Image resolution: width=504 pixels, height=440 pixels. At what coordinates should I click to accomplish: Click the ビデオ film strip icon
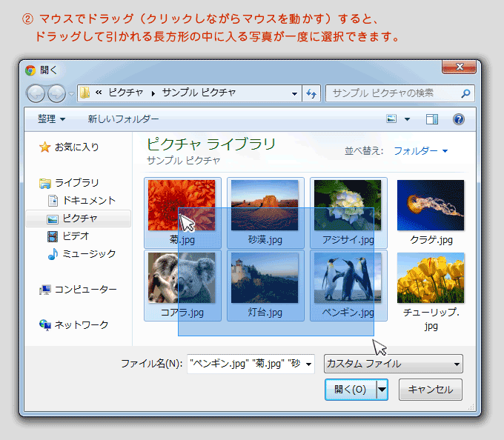coord(53,236)
